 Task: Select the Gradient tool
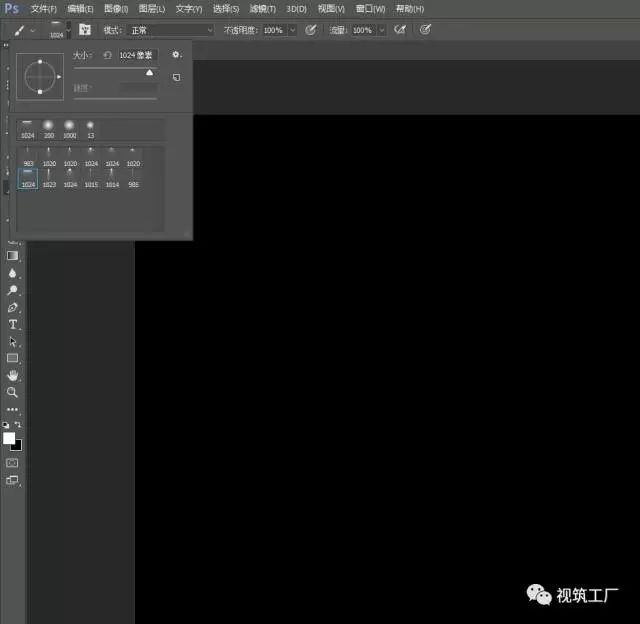(x=12, y=256)
